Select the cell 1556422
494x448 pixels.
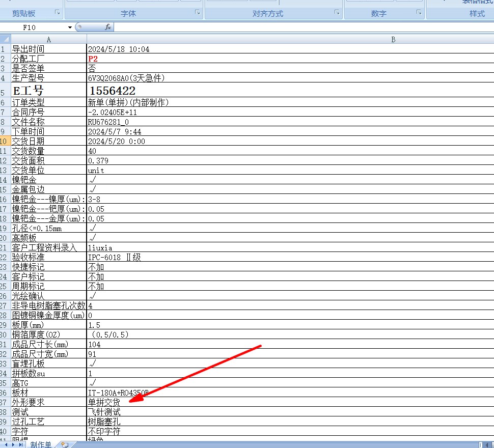coord(290,90)
